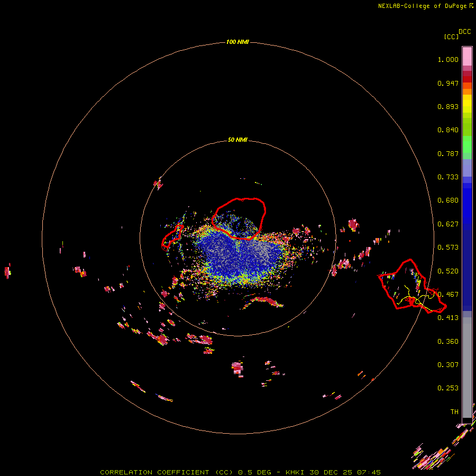Image resolution: width=476 pixels, height=476 pixels.
Task: Click the 0.413 color scale label
Action: pyautogui.click(x=448, y=318)
